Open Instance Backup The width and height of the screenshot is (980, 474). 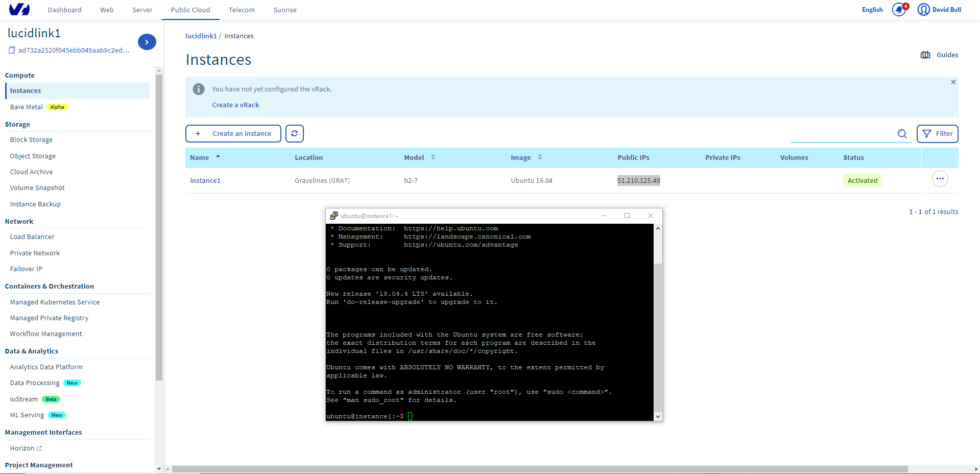point(35,204)
